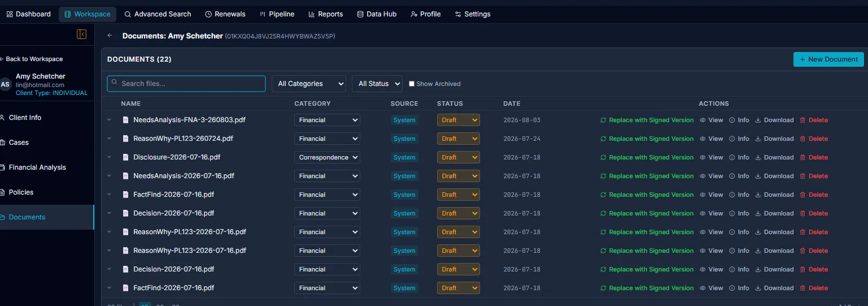Delete NeedsAnalysis-2026-07-16.pdf
868x306 pixels.
pos(814,176)
